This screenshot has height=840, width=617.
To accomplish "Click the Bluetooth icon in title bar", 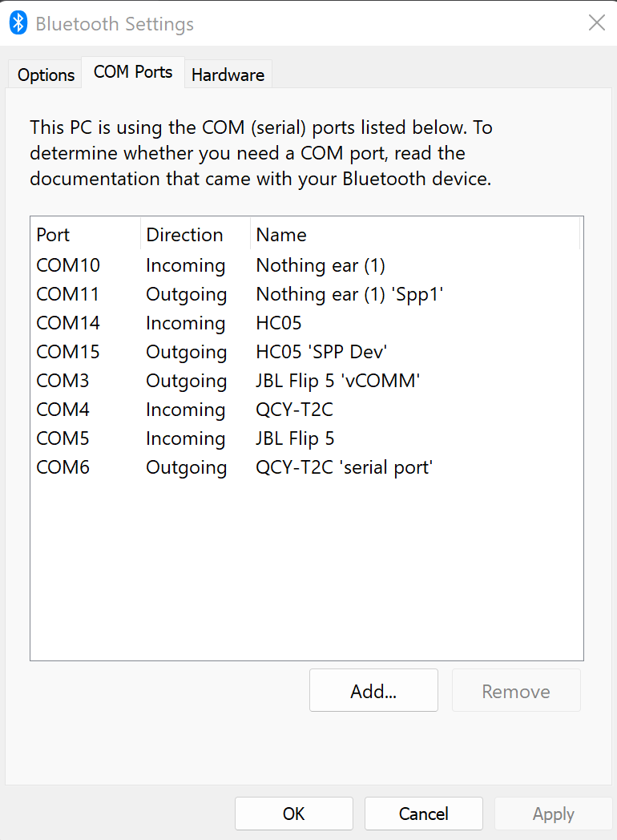I will click(18, 23).
